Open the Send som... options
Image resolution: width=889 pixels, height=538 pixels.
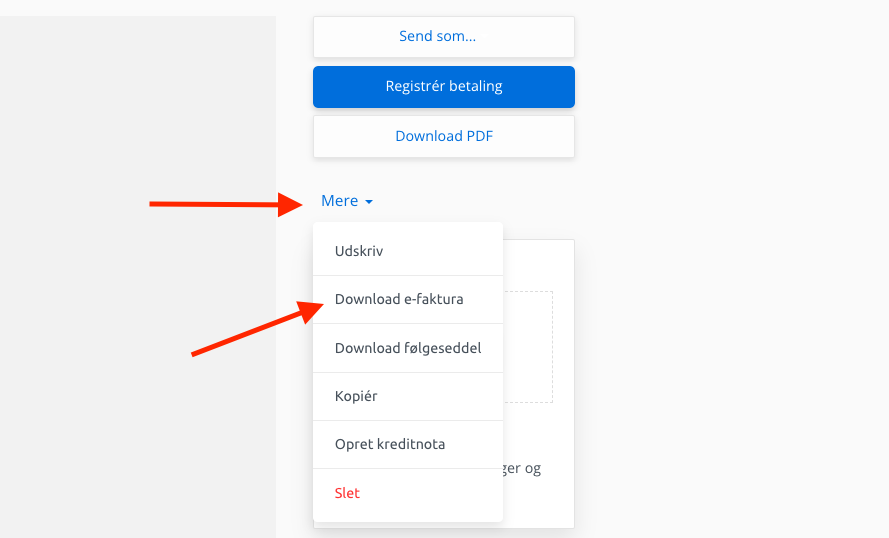444,37
